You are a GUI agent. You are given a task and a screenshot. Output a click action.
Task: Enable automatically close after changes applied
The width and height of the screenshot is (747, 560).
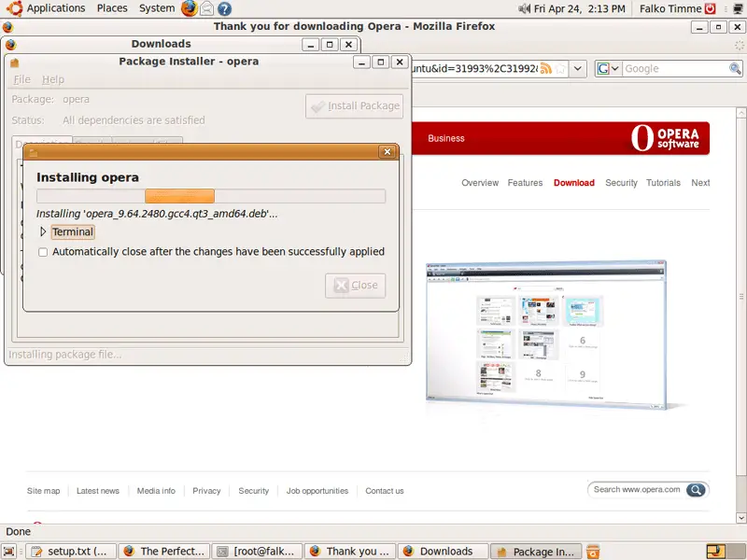[43, 252]
